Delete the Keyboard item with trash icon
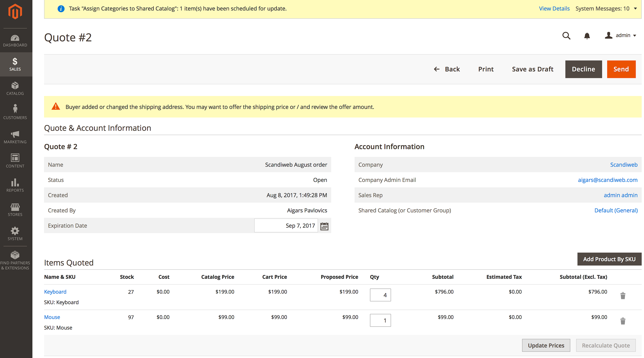The height and width of the screenshot is (358, 644). pyautogui.click(x=623, y=296)
